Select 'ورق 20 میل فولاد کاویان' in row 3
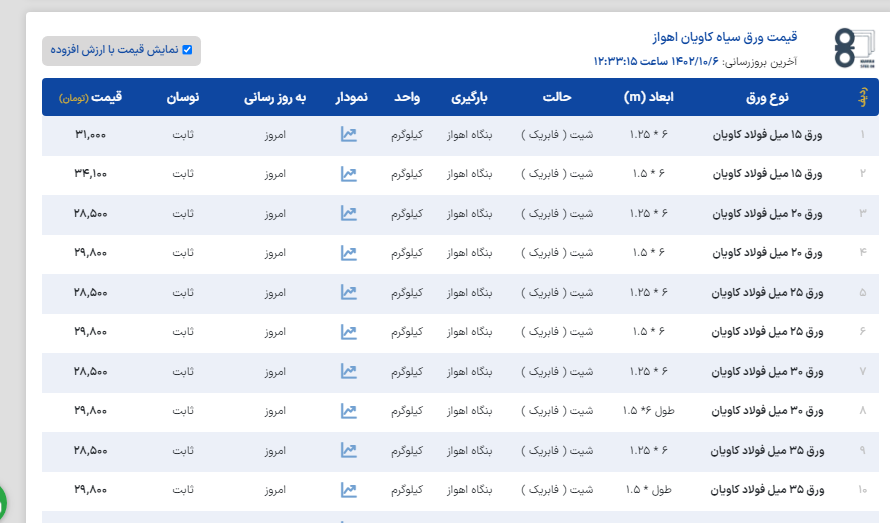The image size is (890, 523). 769,213
